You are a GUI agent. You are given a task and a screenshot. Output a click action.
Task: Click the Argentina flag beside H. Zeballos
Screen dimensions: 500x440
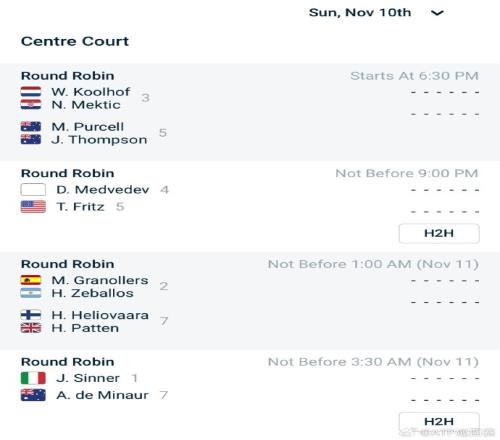[31, 293]
